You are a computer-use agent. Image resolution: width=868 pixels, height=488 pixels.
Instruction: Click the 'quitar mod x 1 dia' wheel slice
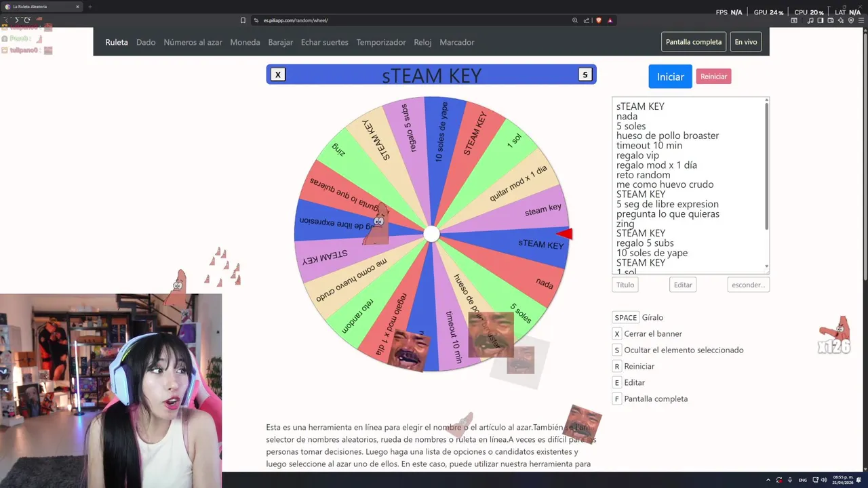click(519, 183)
